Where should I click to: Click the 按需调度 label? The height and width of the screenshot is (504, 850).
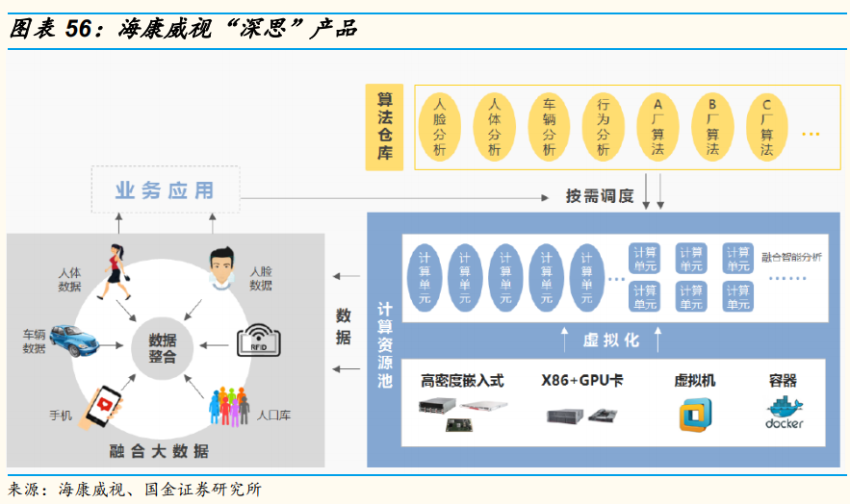[x=600, y=196]
